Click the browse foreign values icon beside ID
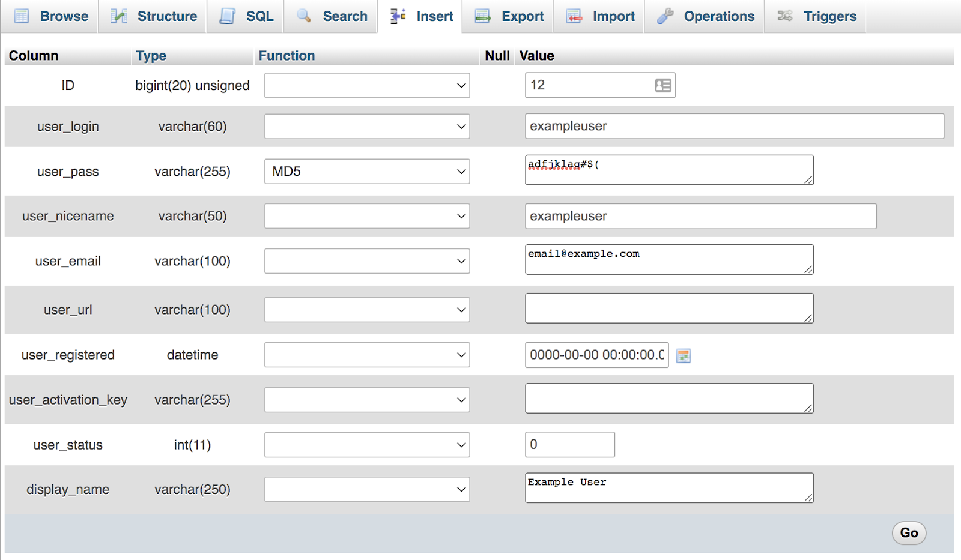Image resolution: width=961 pixels, height=560 pixels. (x=662, y=85)
